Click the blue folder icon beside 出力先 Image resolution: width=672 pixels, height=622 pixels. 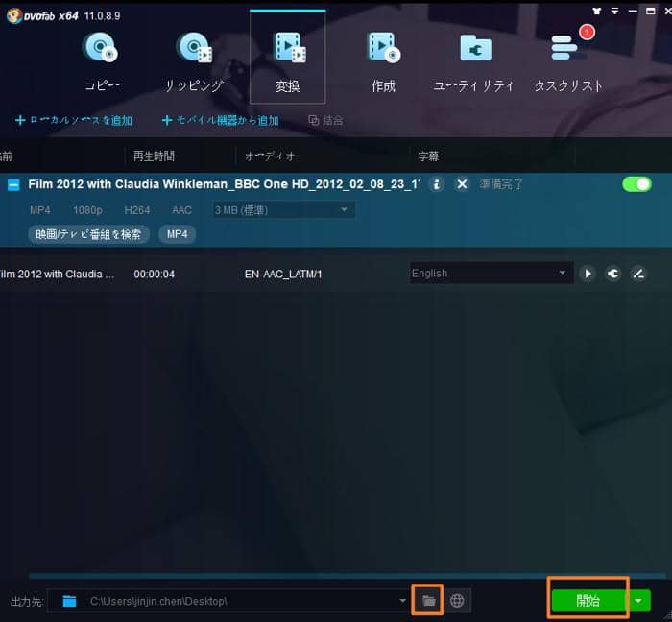[69, 601]
